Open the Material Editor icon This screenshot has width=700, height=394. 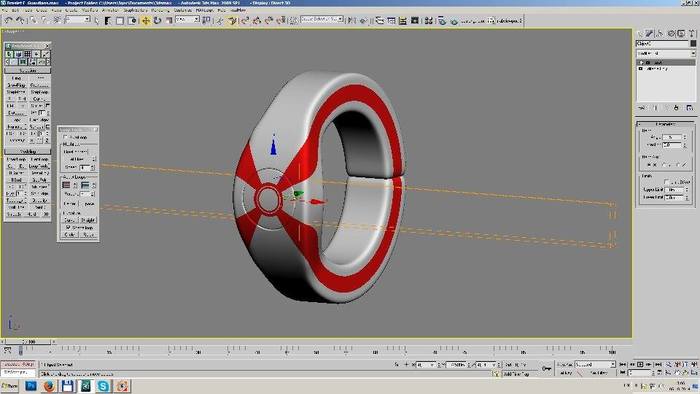tap(429, 21)
